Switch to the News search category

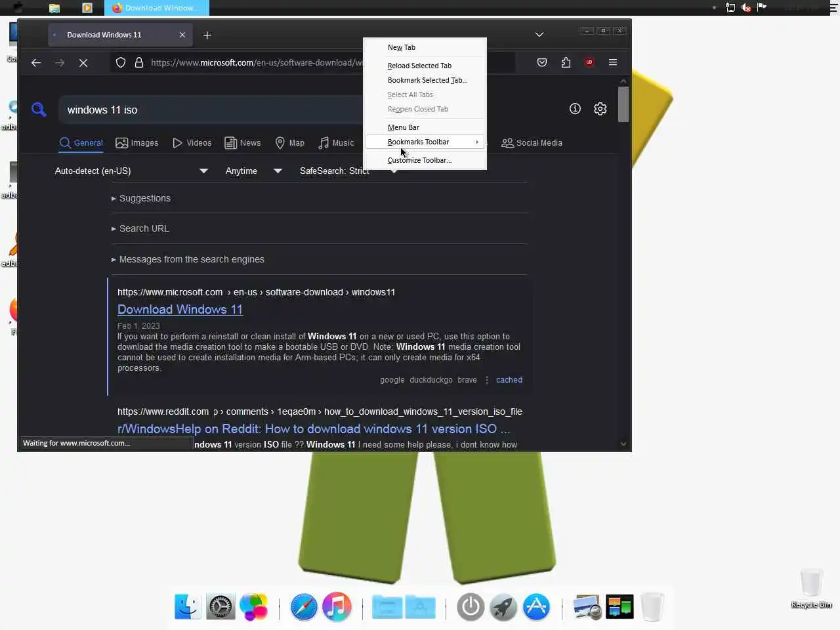(243, 142)
